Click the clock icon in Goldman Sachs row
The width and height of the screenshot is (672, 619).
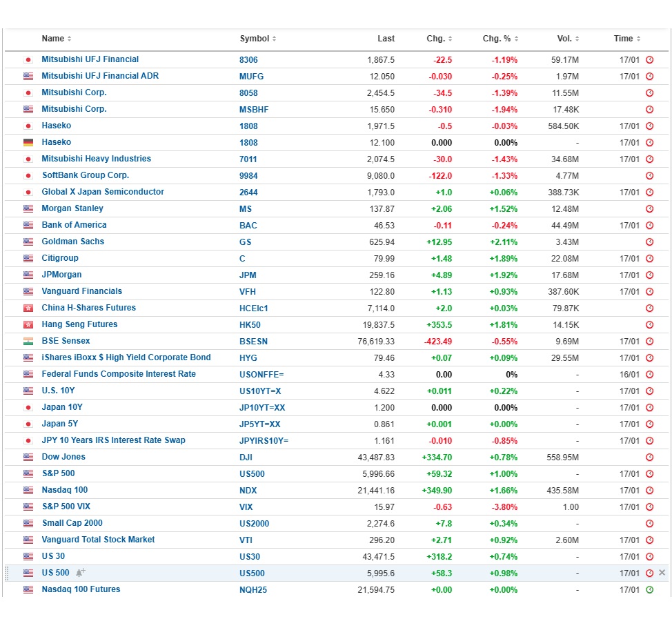pyautogui.click(x=649, y=242)
